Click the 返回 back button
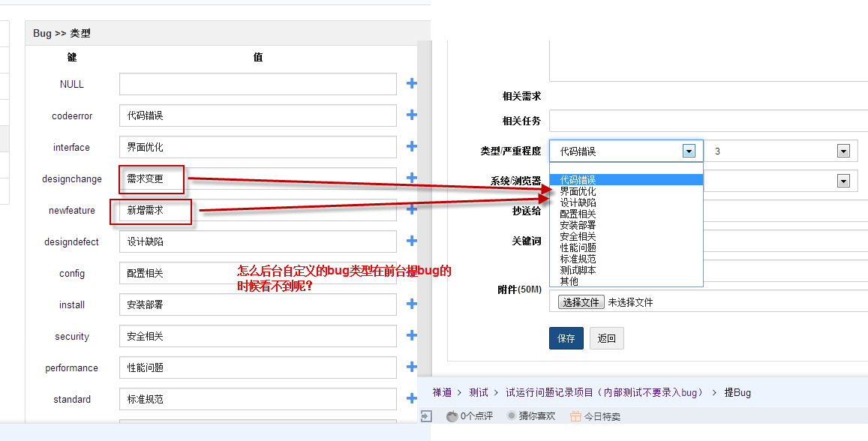The width and height of the screenshot is (868, 441). tap(607, 338)
